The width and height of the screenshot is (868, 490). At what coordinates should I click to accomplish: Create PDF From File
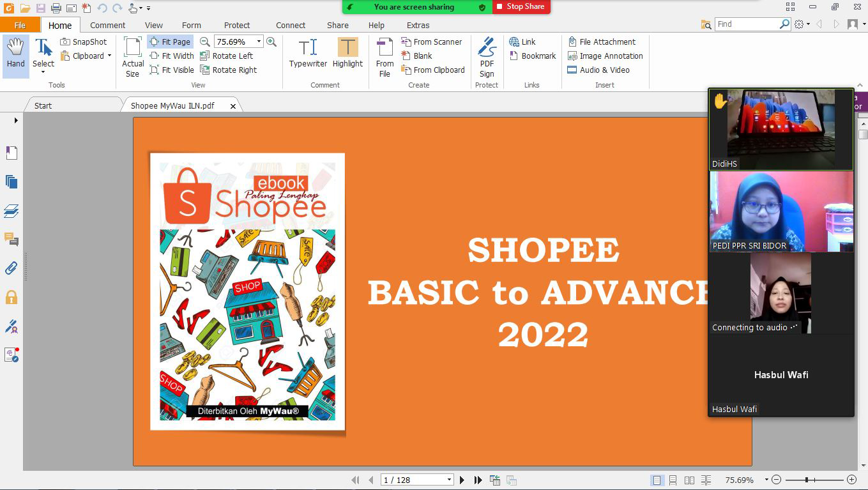[x=385, y=57]
